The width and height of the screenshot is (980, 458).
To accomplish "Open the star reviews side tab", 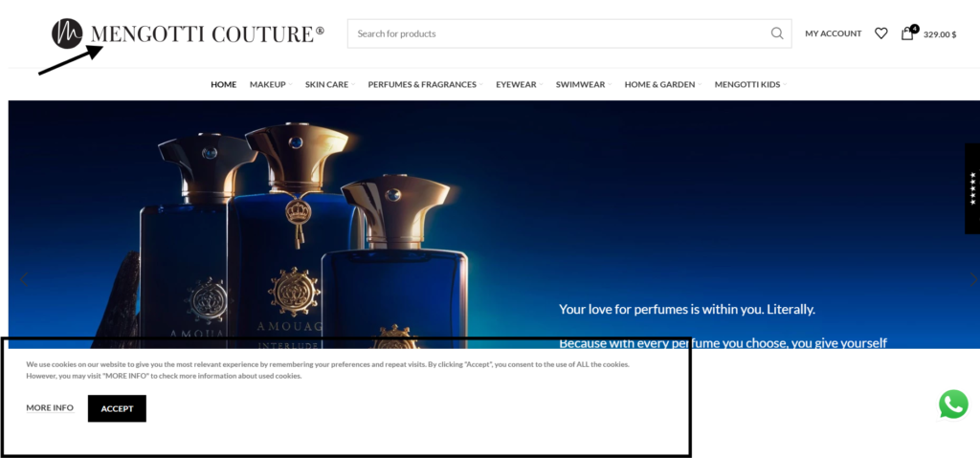I will 972,188.
